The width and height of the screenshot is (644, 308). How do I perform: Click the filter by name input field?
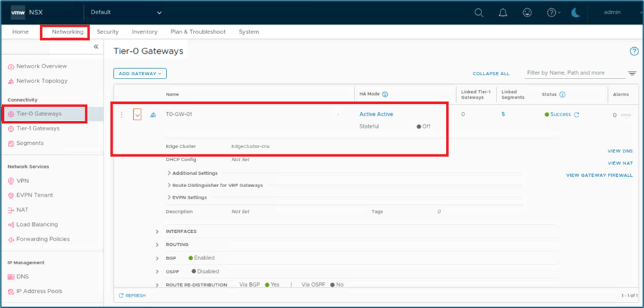(x=575, y=73)
